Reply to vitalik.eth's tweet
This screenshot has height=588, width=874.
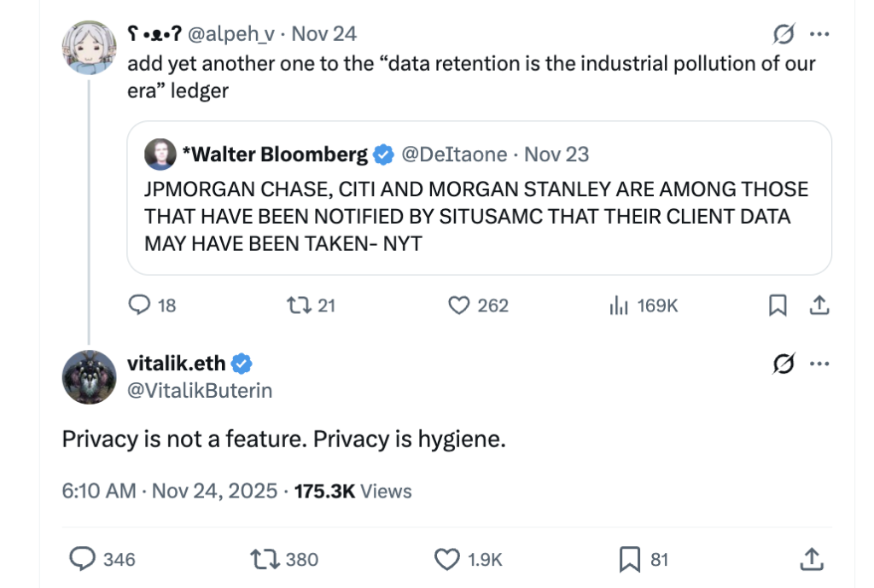click(82, 559)
